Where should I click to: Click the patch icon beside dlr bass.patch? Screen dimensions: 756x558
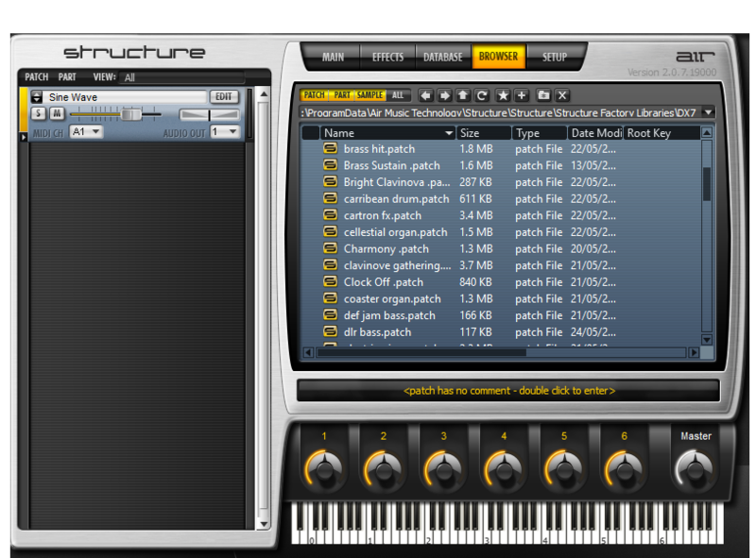coord(330,331)
